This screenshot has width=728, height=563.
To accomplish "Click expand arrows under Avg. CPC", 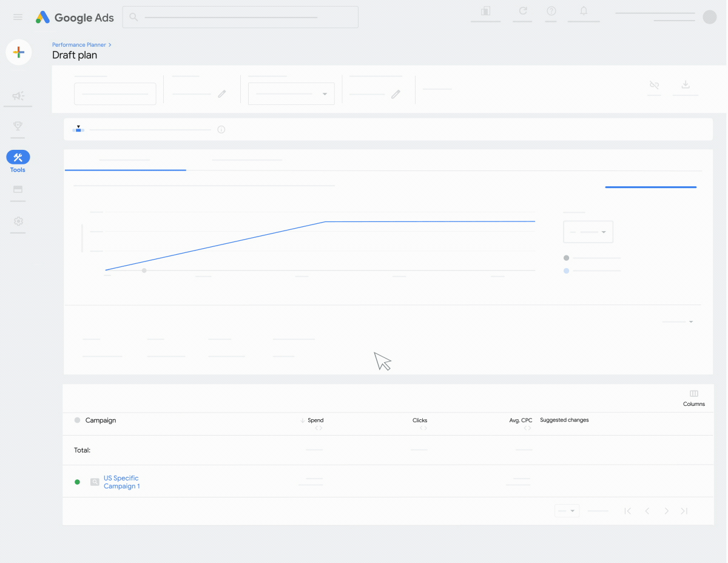I will pos(528,428).
